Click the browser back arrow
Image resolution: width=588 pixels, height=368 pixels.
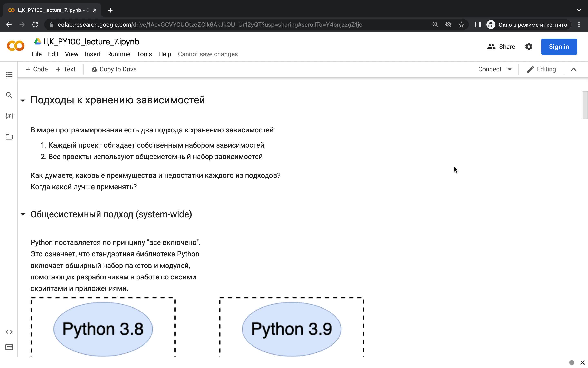point(9,25)
